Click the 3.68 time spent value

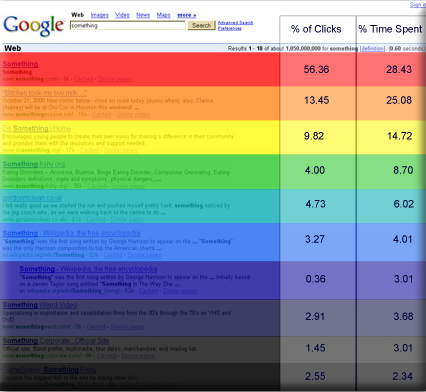403,316
